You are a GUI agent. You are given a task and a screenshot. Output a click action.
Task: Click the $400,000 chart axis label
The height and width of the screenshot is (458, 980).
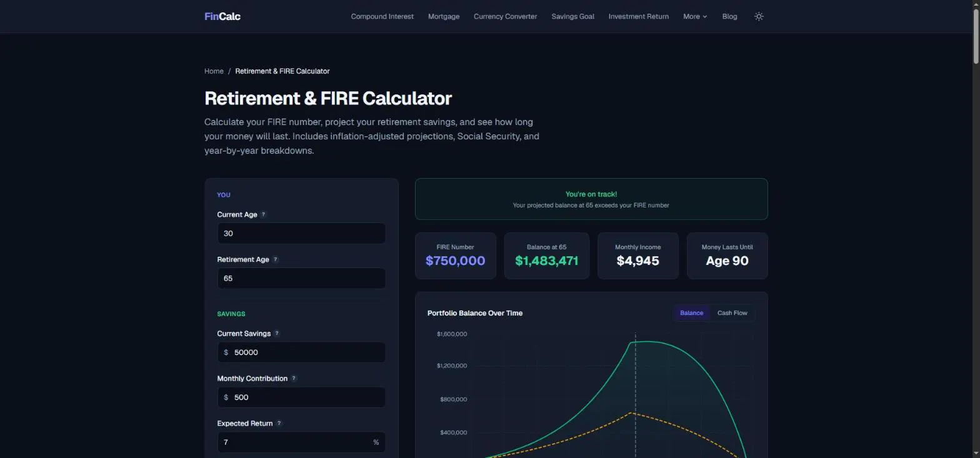click(453, 432)
